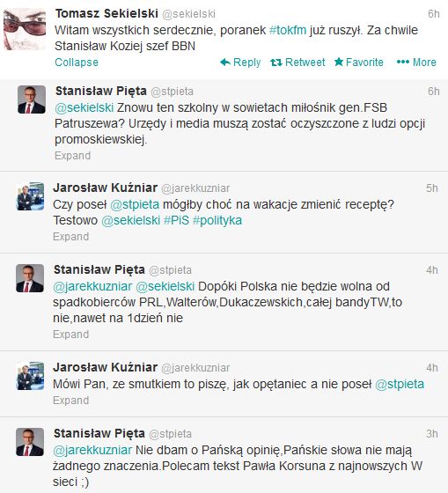Expand Kuźniar's tweet about receptę
This screenshot has width=448, height=493.
(71, 237)
